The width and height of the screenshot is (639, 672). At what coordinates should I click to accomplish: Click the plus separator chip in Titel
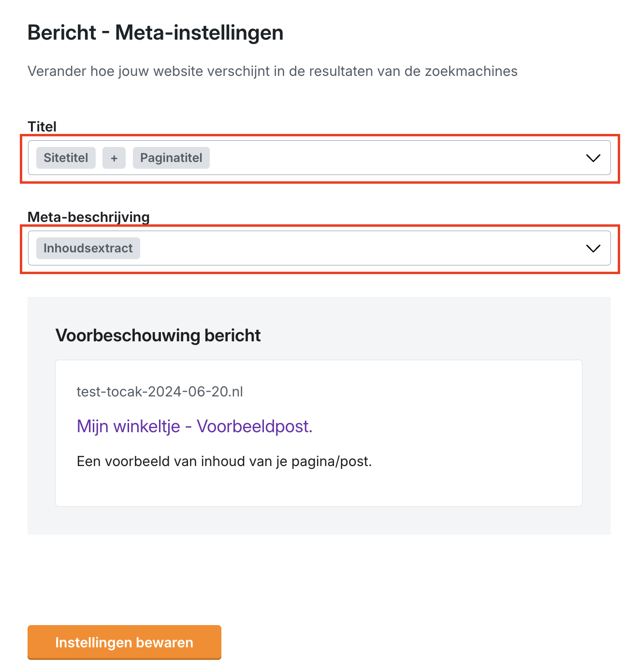114,158
